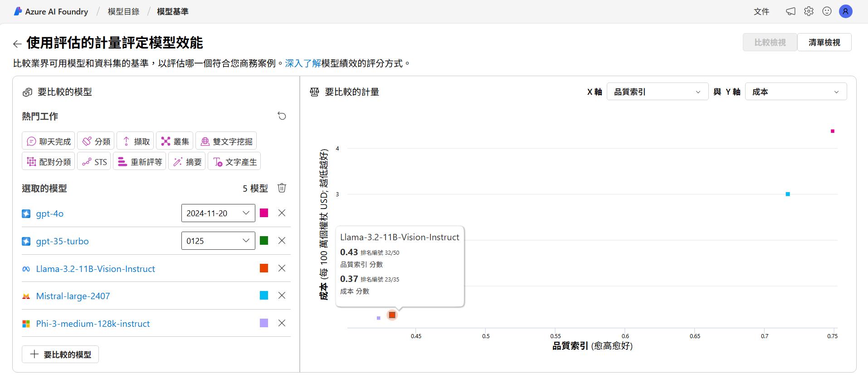Click the purple Phi-3-medium-128k-instruct color swatch

point(264,323)
